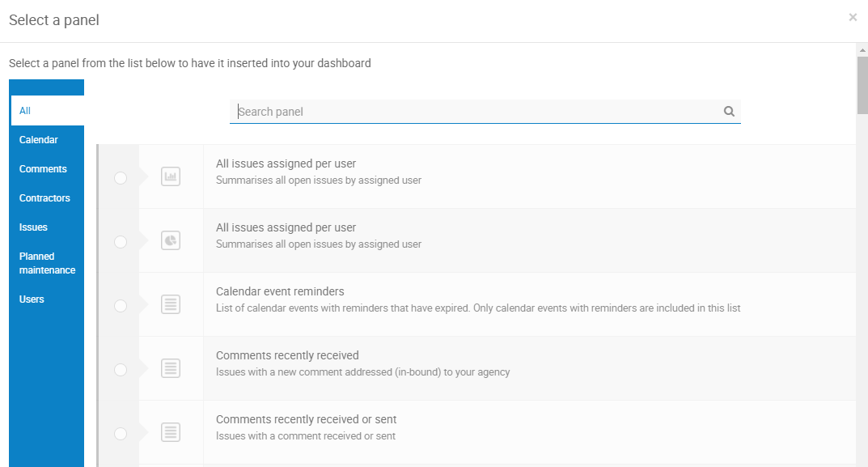Click the magnifier icon in the search bar
Viewport: 868px width, 467px height.
[x=729, y=112]
